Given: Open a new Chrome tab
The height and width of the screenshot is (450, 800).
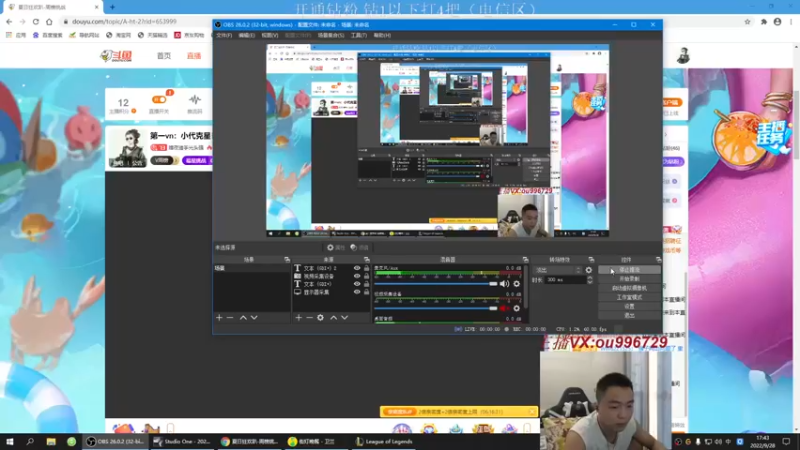Looking at the screenshot, I should 112,7.
